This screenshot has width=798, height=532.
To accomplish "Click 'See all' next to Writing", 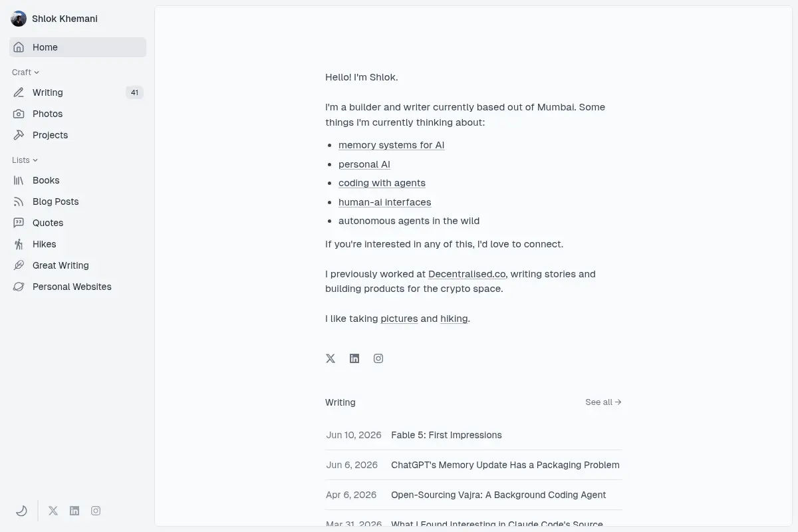I will (603, 402).
